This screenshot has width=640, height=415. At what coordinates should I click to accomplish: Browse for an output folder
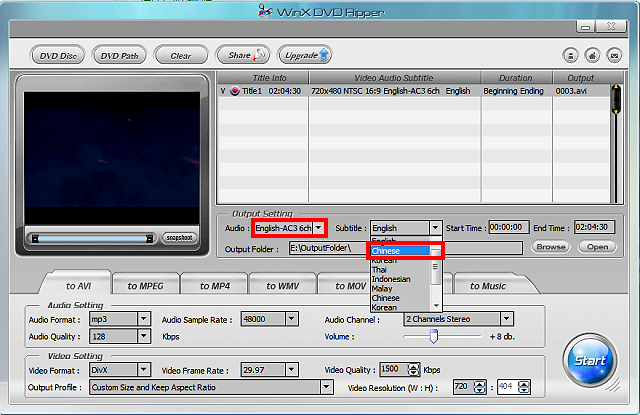click(551, 246)
